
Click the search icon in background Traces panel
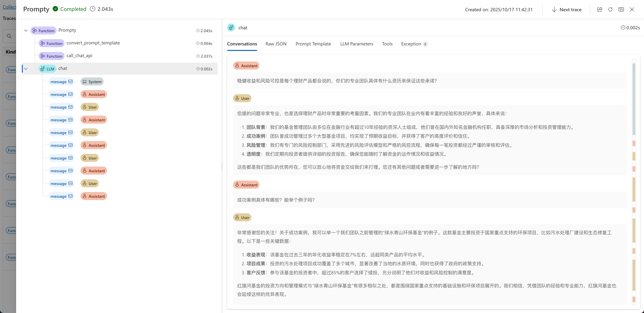click(9, 36)
